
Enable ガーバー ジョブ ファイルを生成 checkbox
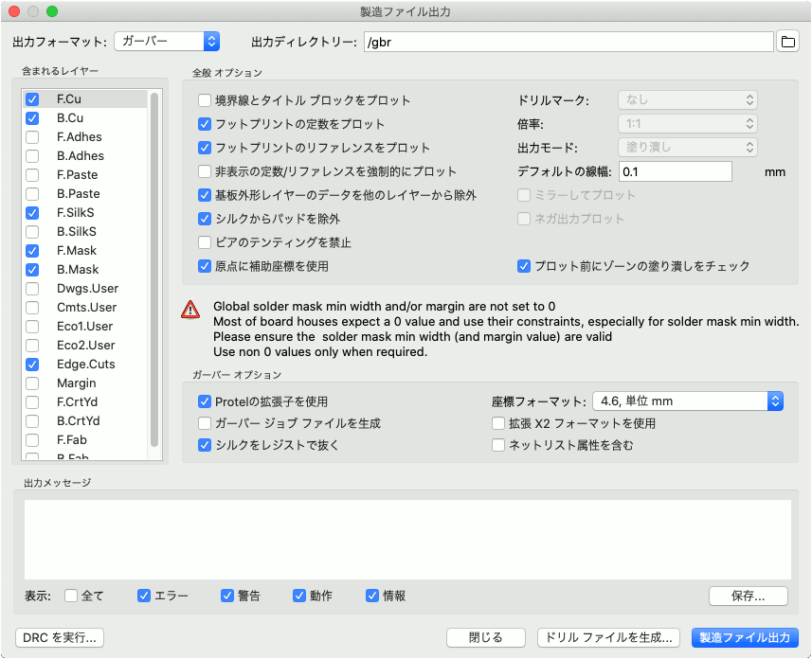pos(205,423)
